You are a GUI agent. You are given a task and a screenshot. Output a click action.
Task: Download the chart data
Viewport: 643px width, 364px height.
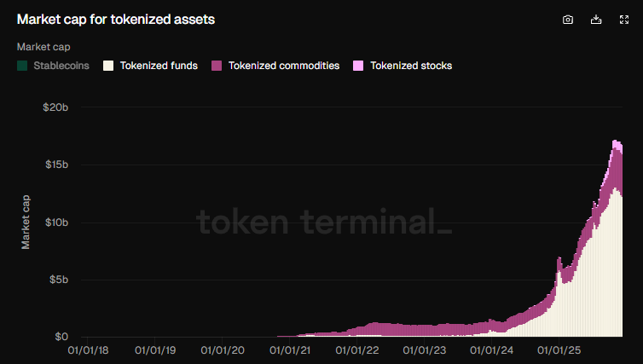point(596,20)
